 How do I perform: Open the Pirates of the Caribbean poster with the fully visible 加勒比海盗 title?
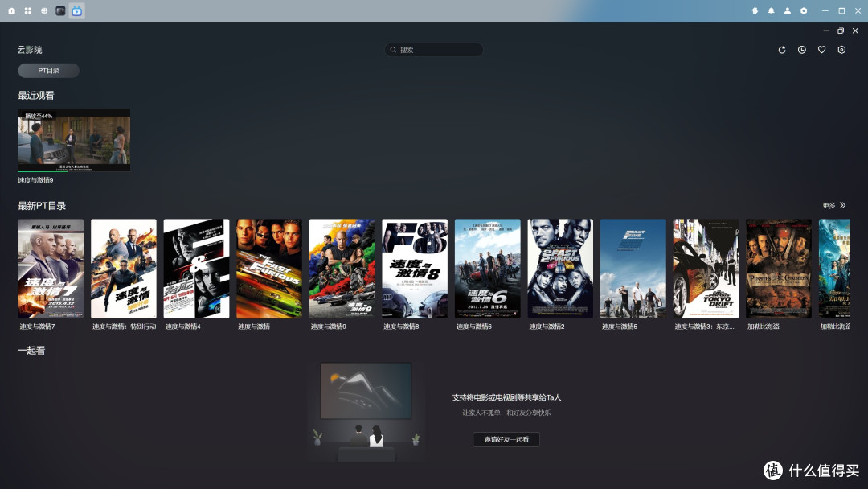779,269
